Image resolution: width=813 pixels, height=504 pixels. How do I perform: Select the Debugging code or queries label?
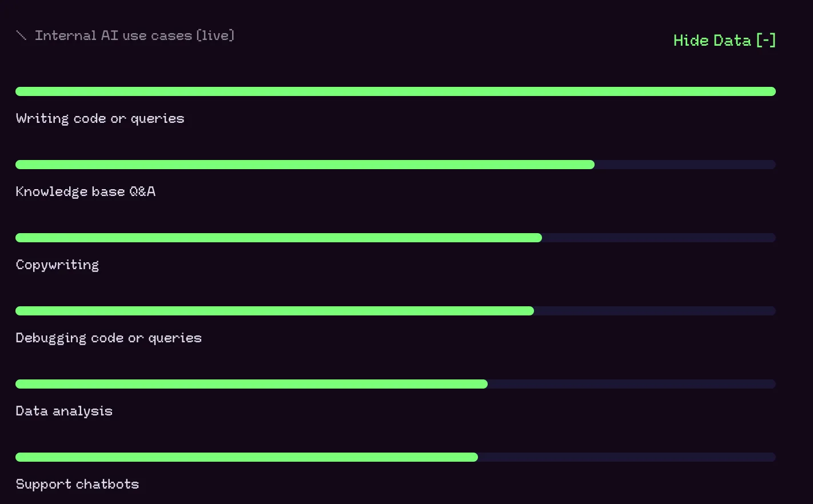pos(109,338)
